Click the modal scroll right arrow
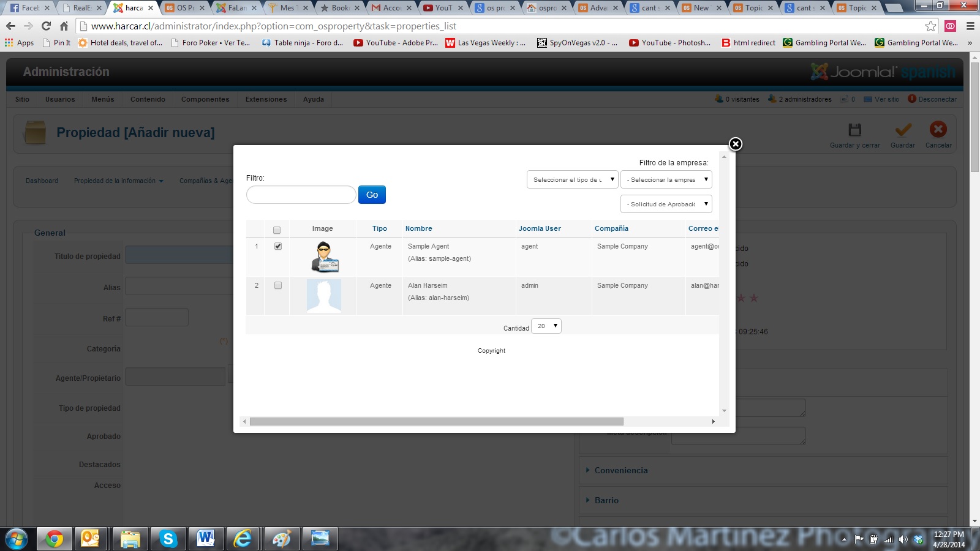The image size is (980, 551). coord(713,421)
